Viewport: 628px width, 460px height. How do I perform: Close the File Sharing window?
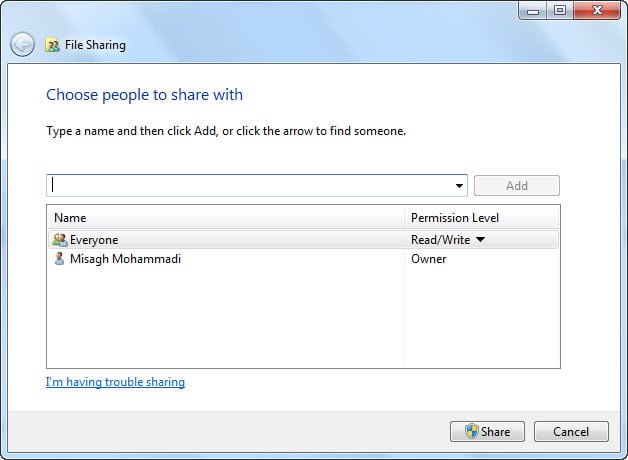596,10
